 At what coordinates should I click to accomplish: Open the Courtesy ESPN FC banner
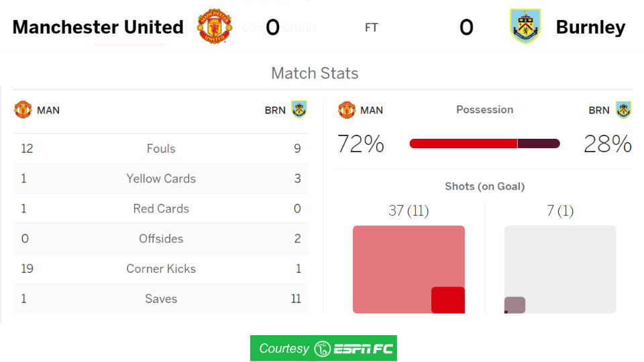[x=323, y=348]
